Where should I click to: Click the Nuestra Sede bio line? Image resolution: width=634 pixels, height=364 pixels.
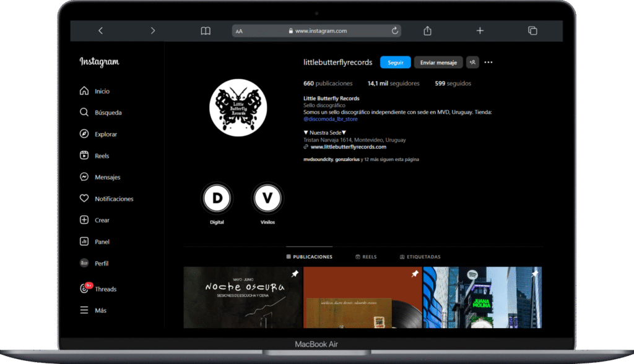(324, 132)
